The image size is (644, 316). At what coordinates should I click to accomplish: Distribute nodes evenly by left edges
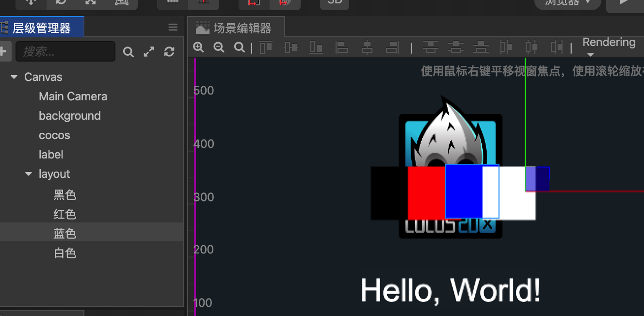pos(506,47)
